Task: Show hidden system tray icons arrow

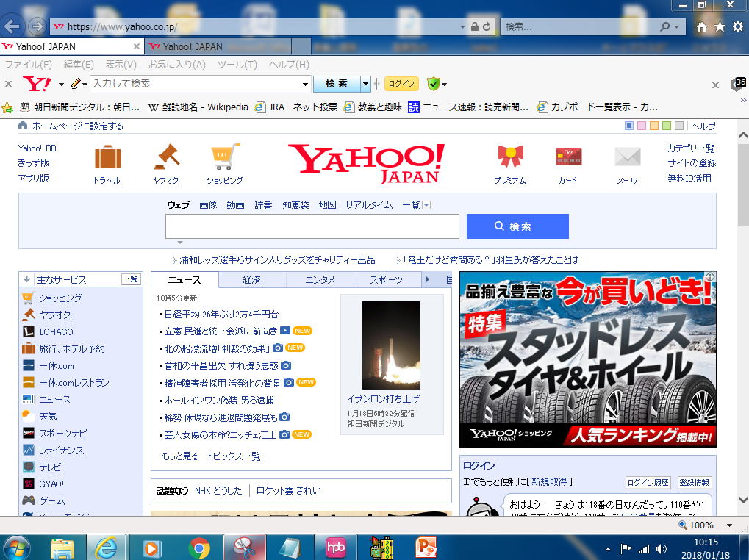Action: pos(608,549)
